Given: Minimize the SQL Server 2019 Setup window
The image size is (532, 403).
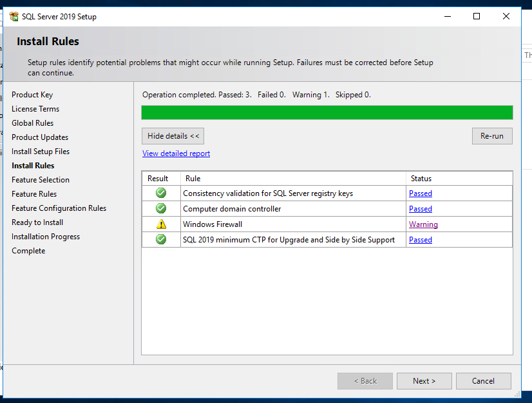Looking at the screenshot, I should [x=448, y=16].
